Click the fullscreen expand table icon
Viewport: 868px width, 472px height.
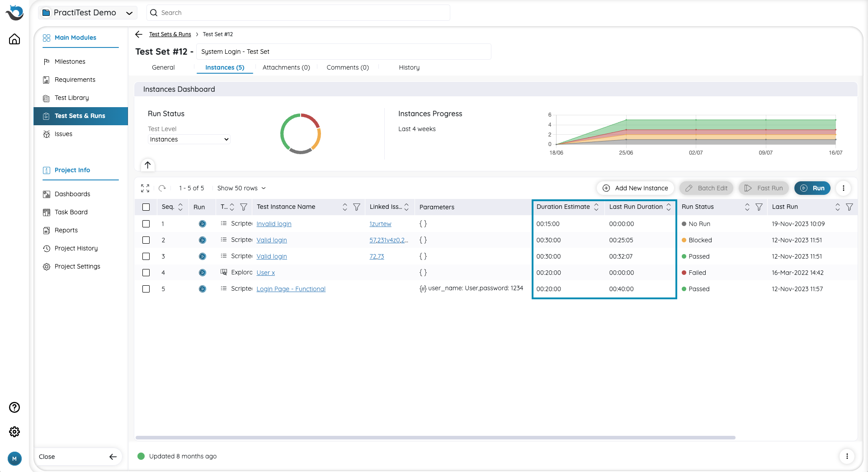145,188
